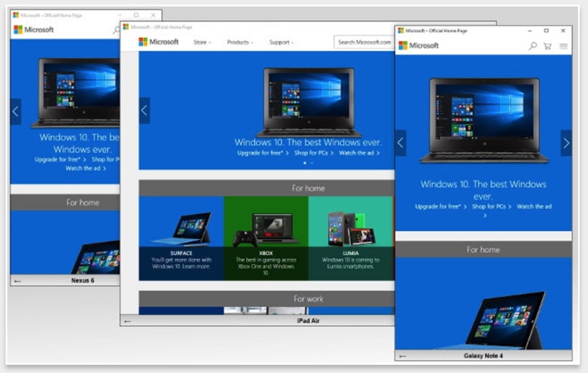
Task: Click 'Shop for PCs' link in iPad Air window
Action: coord(309,153)
